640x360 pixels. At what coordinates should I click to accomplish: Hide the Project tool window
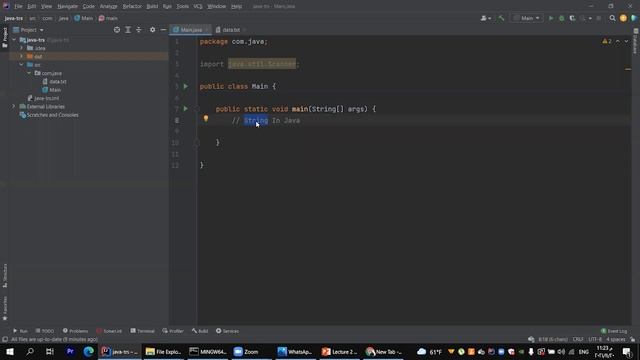[163, 30]
